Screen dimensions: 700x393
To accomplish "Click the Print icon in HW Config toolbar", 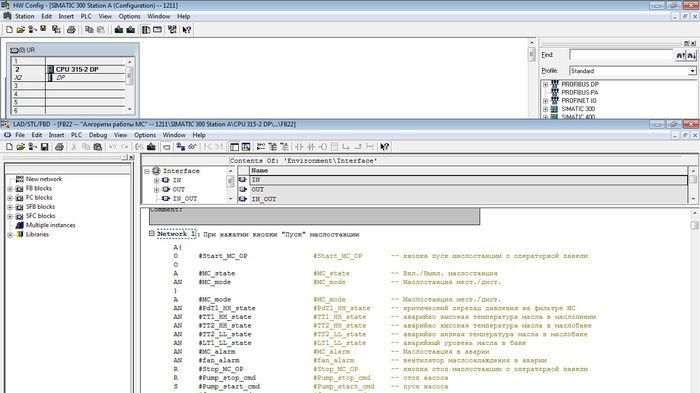I will tap(71, 29).
